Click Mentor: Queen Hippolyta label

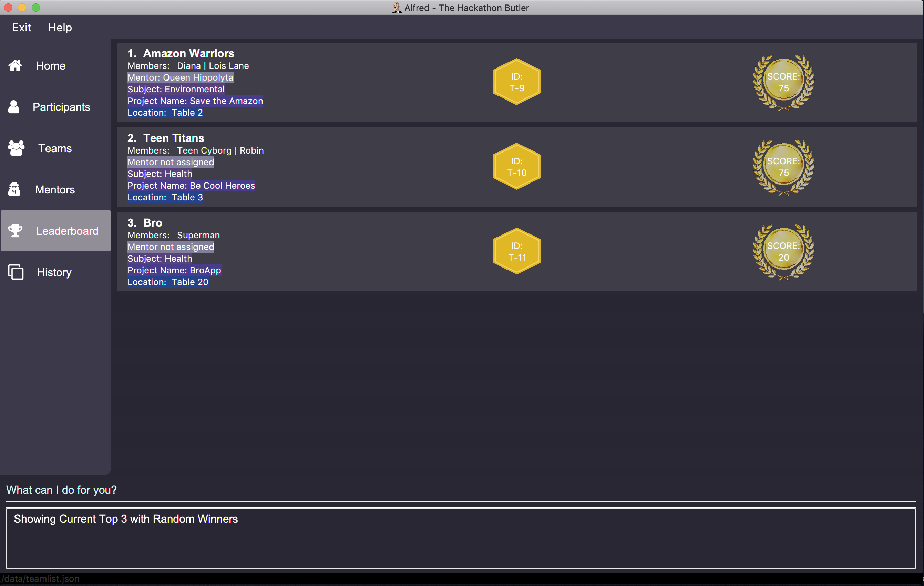180,77
